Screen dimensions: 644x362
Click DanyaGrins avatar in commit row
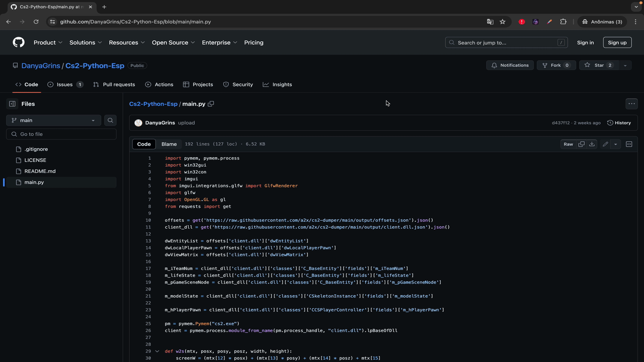click(x=138, y=123)
